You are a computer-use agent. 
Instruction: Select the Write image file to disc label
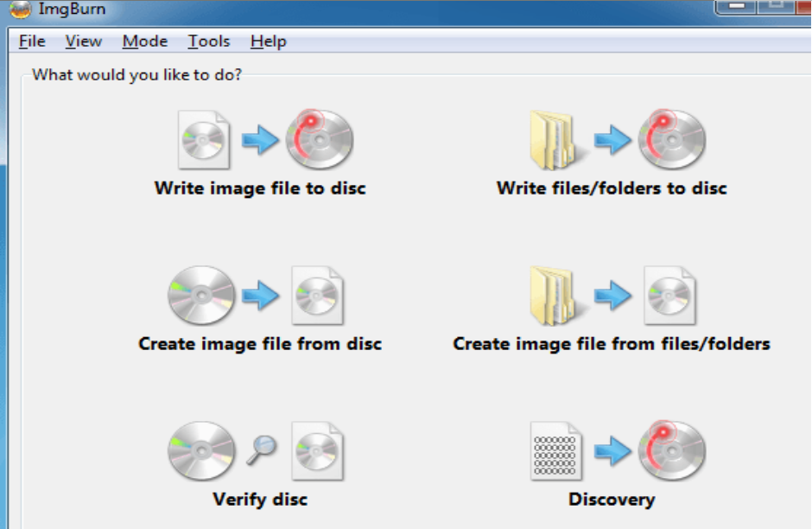coord(260,188)
